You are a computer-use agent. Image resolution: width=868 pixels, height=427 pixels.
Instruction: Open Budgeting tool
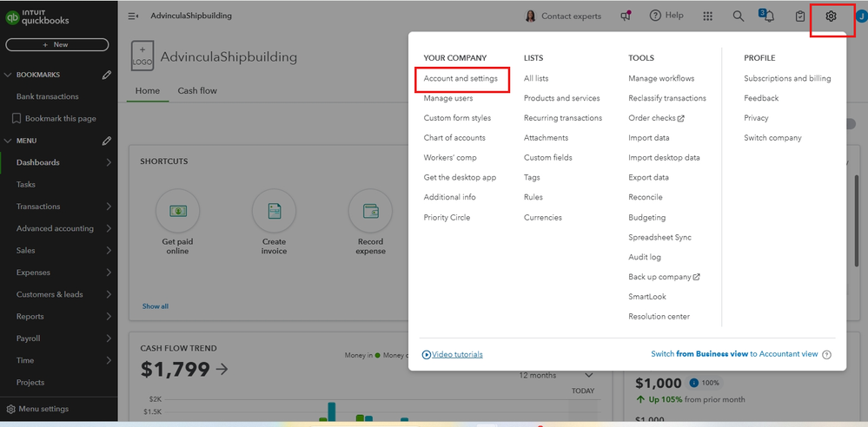click(x=647, y=218)
